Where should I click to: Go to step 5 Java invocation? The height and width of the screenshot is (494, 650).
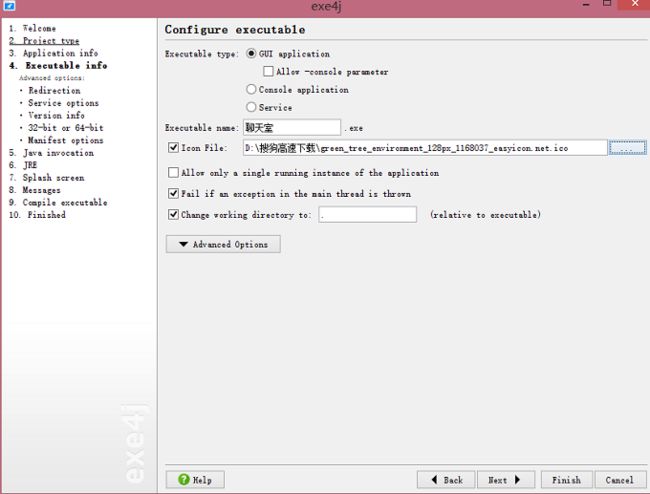(51, 153)
